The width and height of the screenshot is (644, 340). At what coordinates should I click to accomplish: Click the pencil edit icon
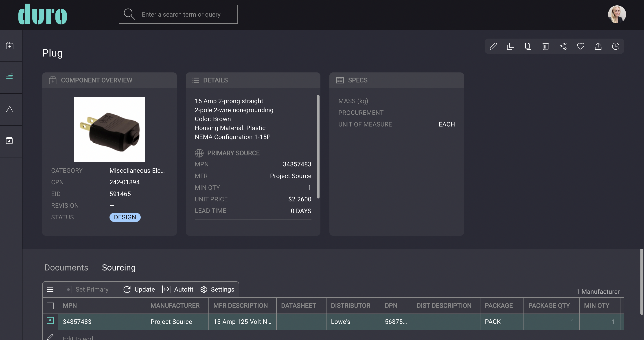pos(493,46)
